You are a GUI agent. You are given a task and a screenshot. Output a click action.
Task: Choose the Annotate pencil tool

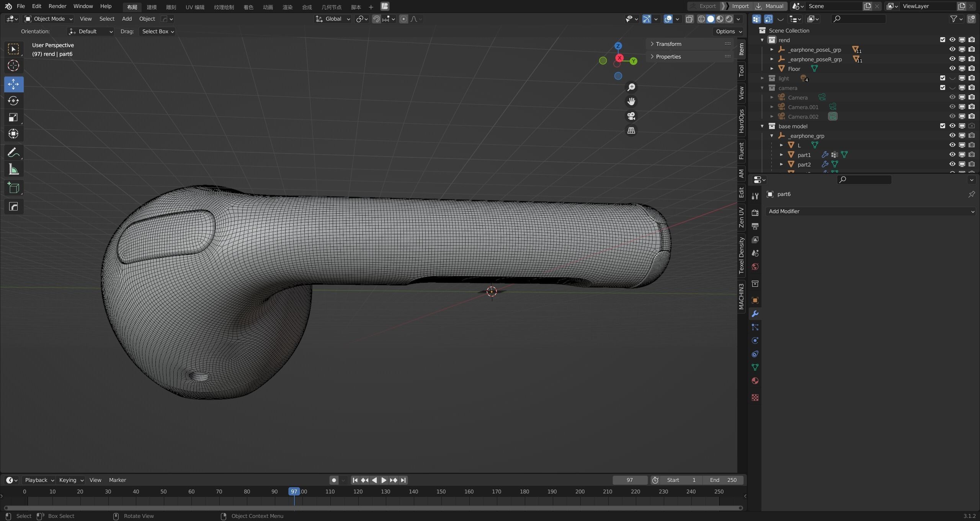tap(13, 153)
